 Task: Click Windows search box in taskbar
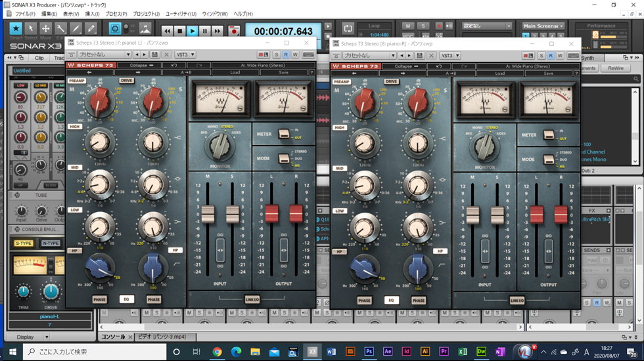[x=96, y=352]
